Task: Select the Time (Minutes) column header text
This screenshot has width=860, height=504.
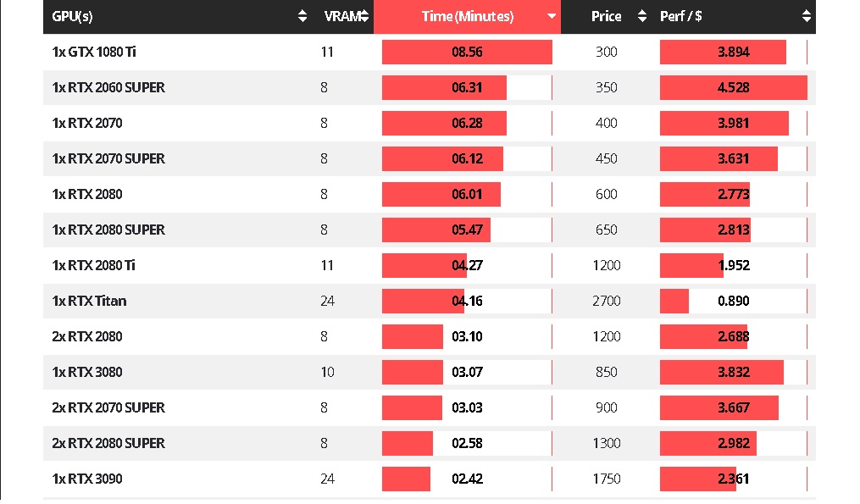Action: (468, 16)
